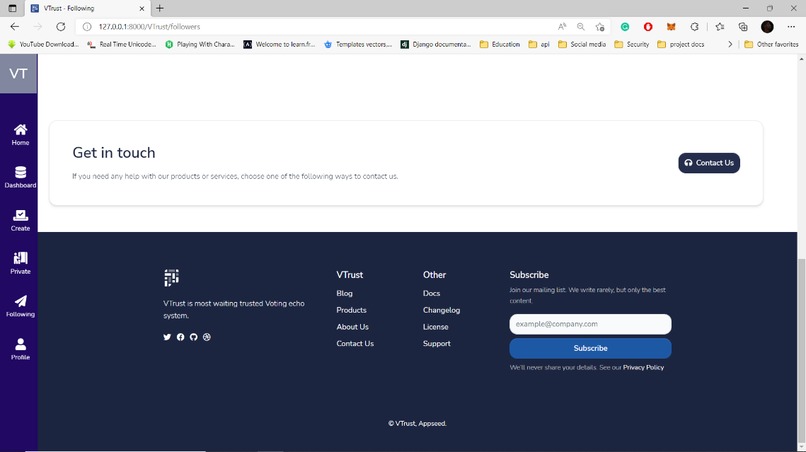The height and width of the screenshot is (452, 806).
Task: Open the project docs bookmarks folder
Action: [x=681, y=44]
